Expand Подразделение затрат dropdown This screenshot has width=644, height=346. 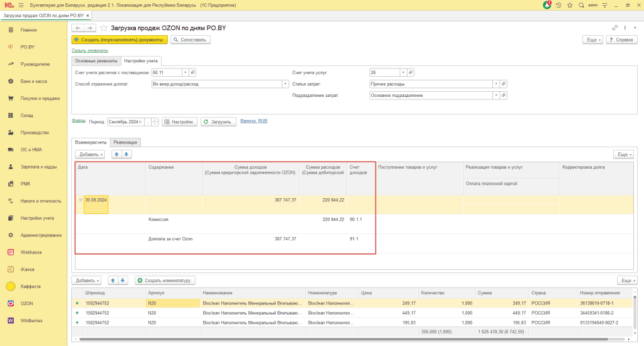(x=496, y=96)
